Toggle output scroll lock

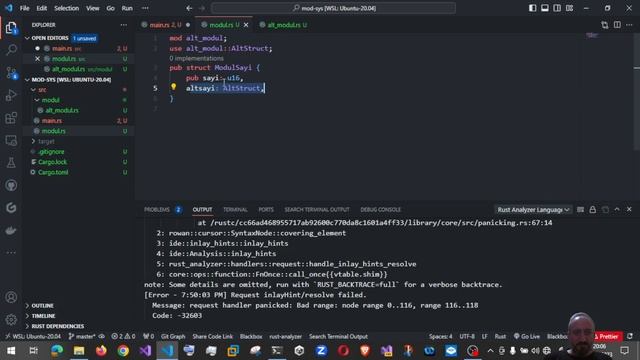pos(593,209)
